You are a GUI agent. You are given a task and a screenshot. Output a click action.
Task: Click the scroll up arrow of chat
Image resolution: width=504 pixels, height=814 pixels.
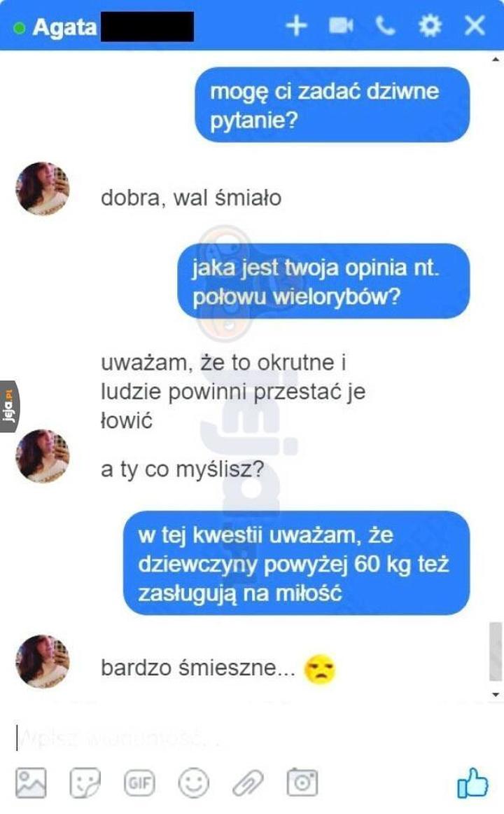496,60
